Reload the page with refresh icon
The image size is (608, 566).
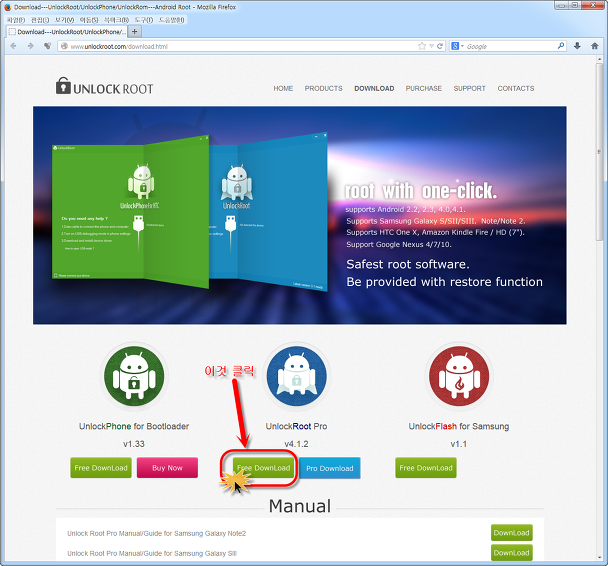[440, 46]
